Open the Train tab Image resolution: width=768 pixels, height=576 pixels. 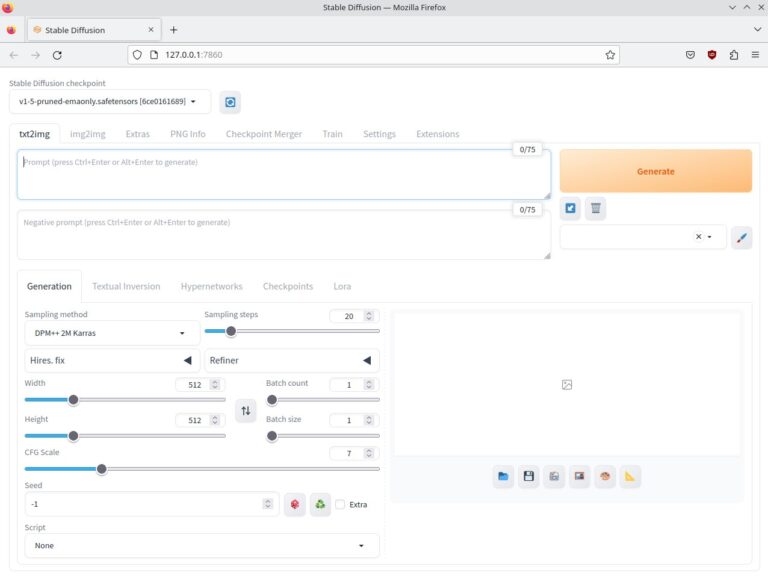332,134
